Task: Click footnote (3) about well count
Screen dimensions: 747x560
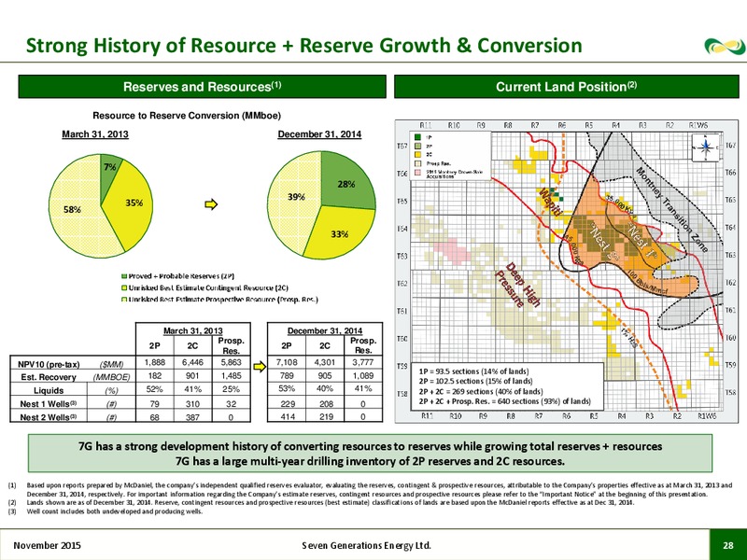Action: [106, 511]
